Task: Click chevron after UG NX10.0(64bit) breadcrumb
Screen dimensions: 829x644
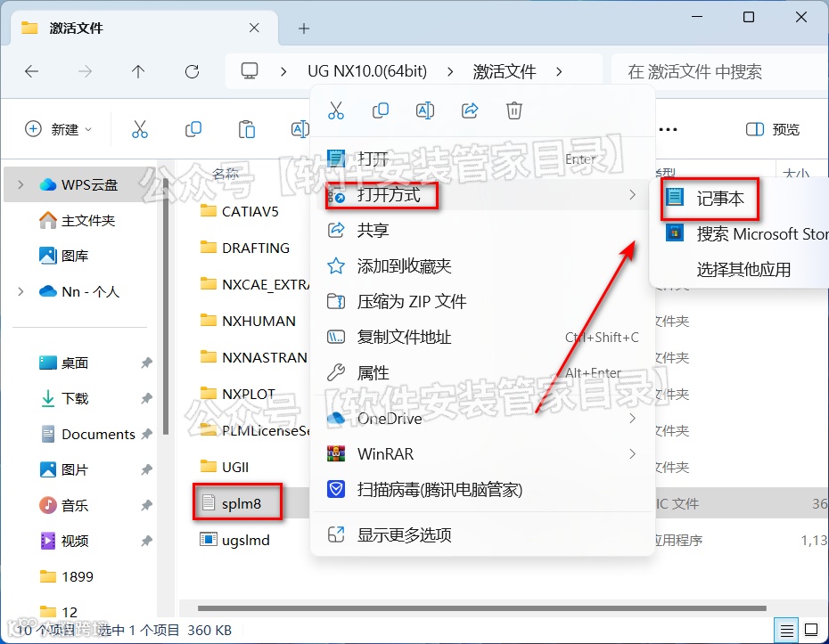Action: pos(450,71)
